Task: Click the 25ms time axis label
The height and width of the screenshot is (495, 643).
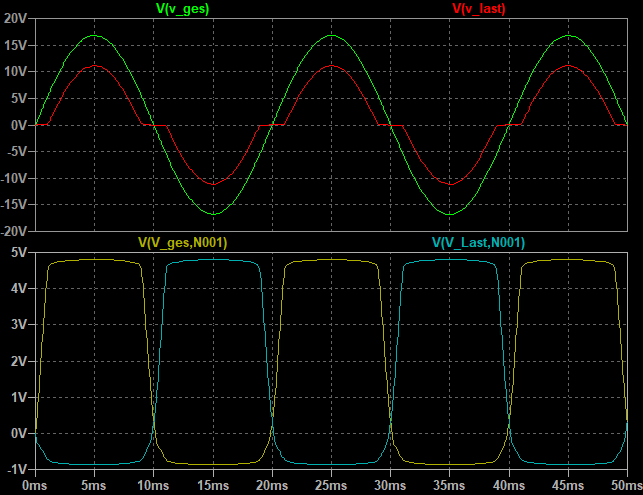Action: pyautogui.click(x=331, y=486)
